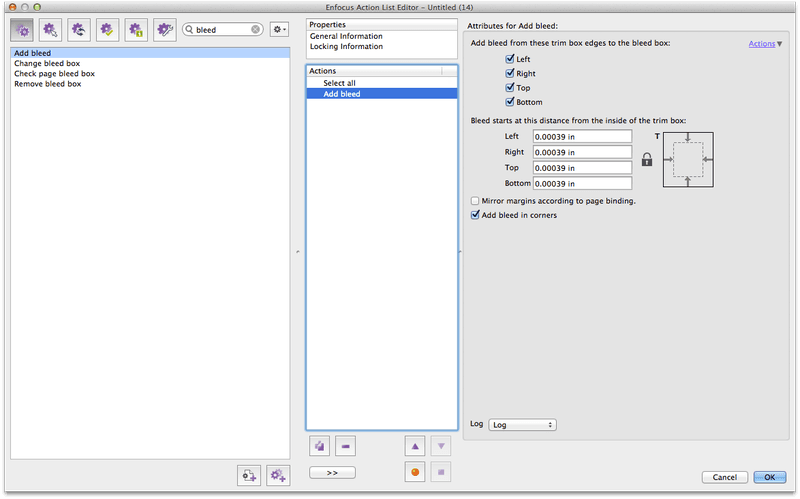The image size is (800, 499).
Task: Select the Select all action row
Action: tap(382, 83)
